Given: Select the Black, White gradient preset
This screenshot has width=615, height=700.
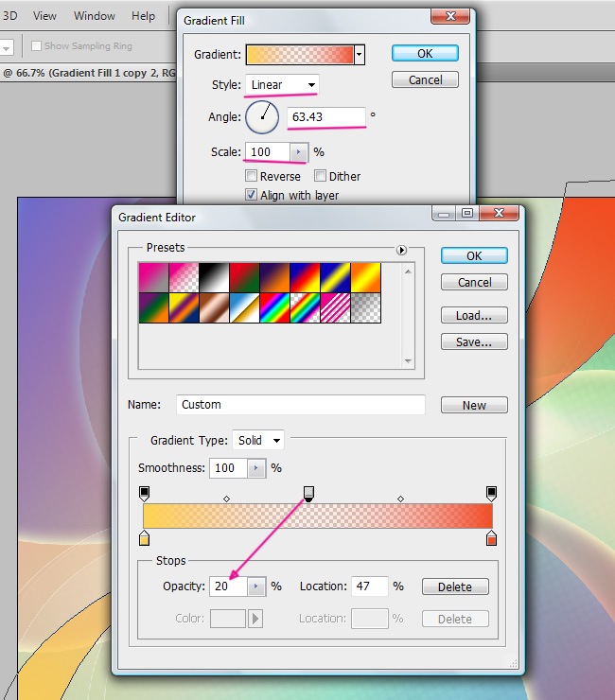Looking at the screenshot, I should pos(213,276).
